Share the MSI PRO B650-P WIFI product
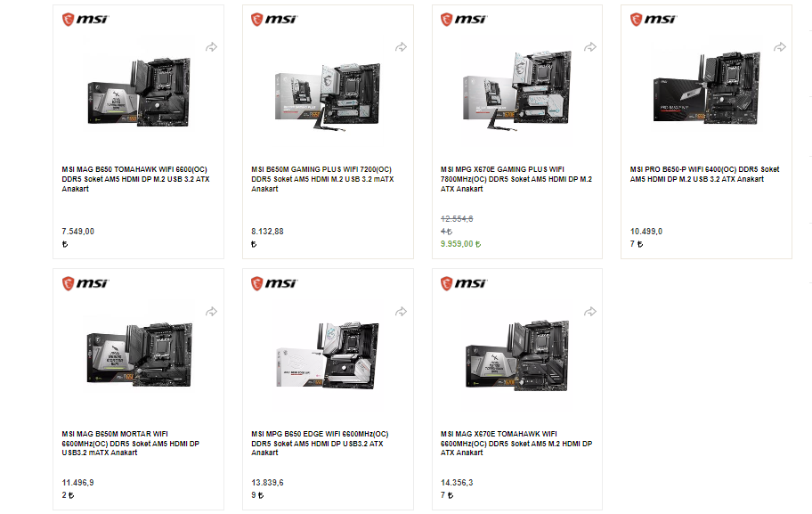Screen dimensions: 812x514 point(780,47)
